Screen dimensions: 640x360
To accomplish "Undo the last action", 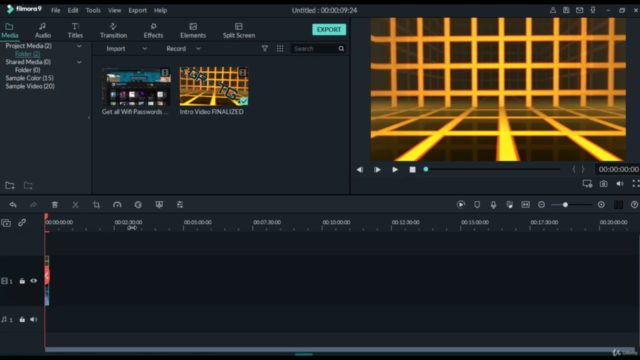I will coord(13,204).
